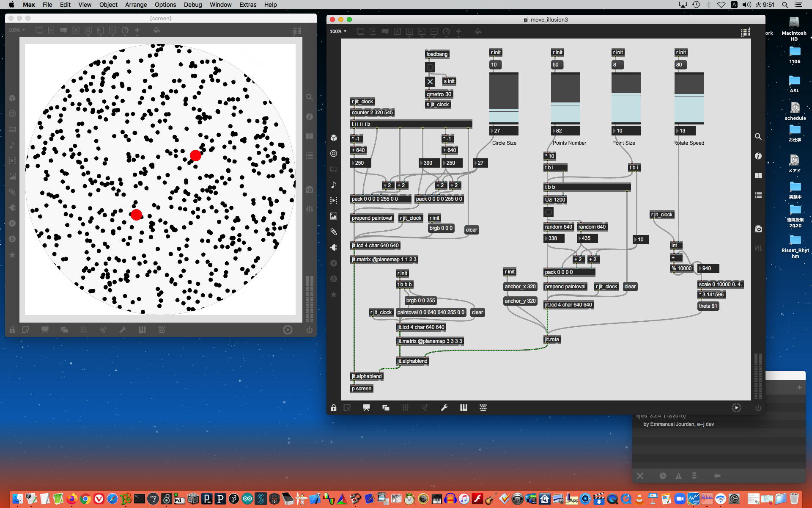Click the paperclip snippets sidebar icon
This screenshot has width=812, height=508.
click(x=334, y=232)
